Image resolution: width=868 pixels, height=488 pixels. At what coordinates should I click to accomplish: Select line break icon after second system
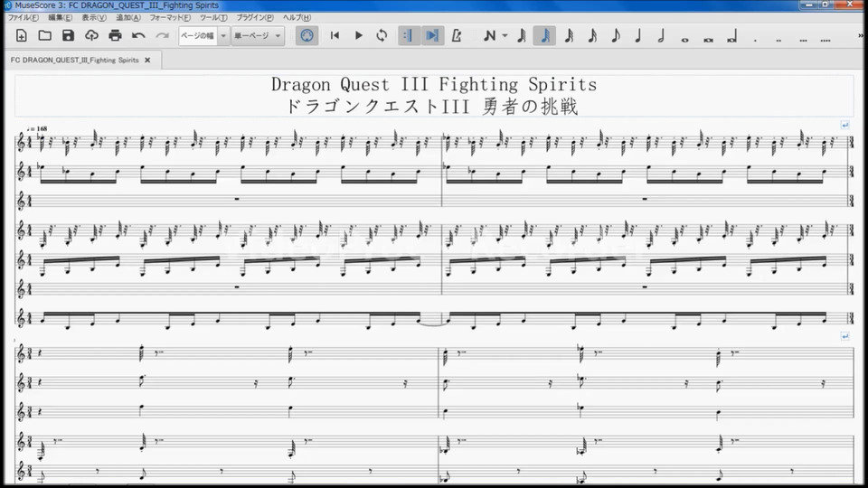[x=844, y=336]
